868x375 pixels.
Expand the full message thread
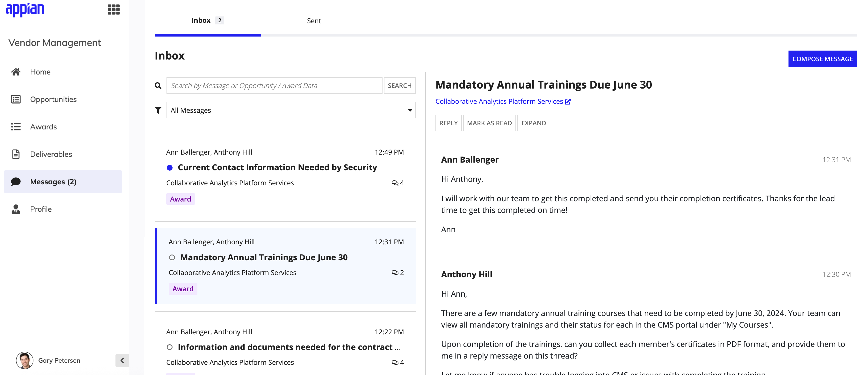533,123
